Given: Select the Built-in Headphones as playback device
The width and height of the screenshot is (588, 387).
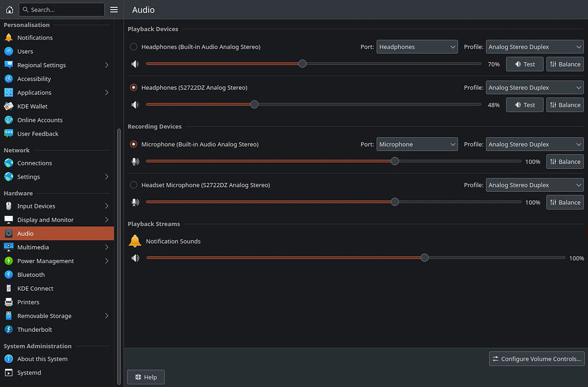Looking at the screenshot, I should point(133,47).
